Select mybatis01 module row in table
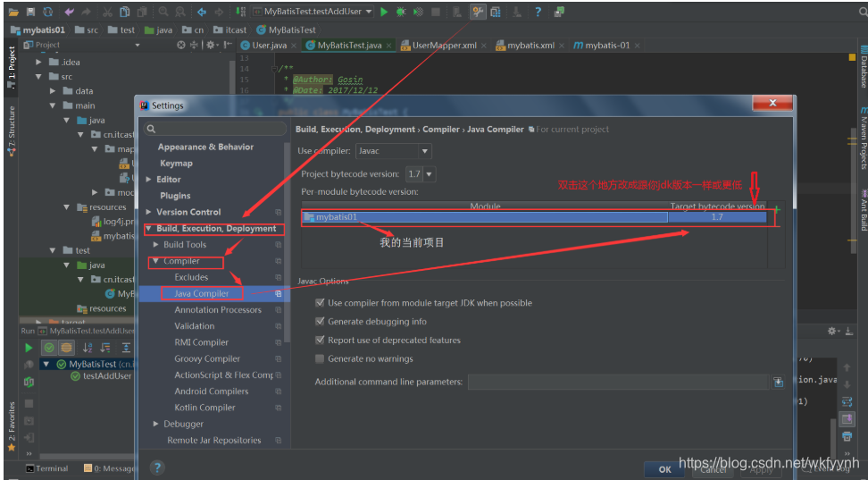The image size is (868, 480). [x=484, y=217]
